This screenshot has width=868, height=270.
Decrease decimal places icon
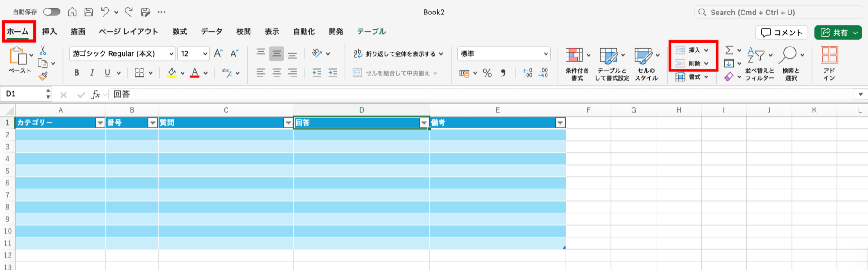(543, 73)
